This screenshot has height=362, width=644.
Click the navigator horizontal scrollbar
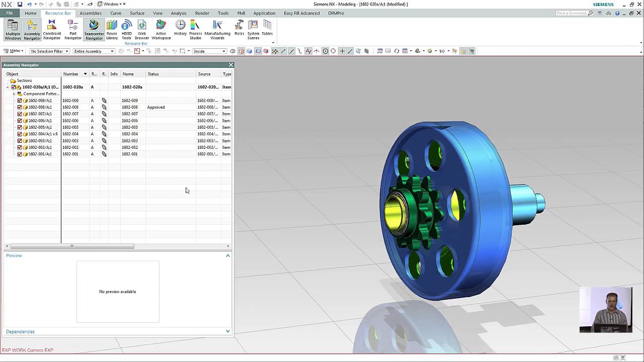(71, 246)
